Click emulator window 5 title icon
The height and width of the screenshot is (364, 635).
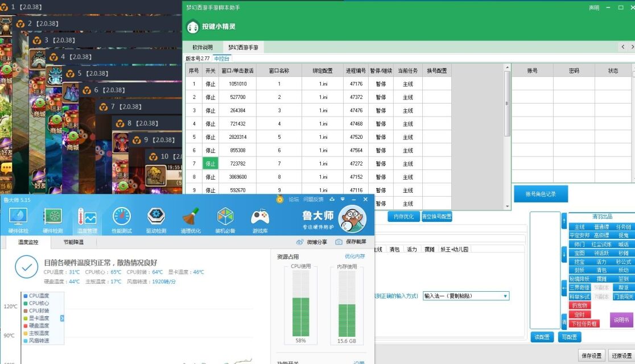70,73
